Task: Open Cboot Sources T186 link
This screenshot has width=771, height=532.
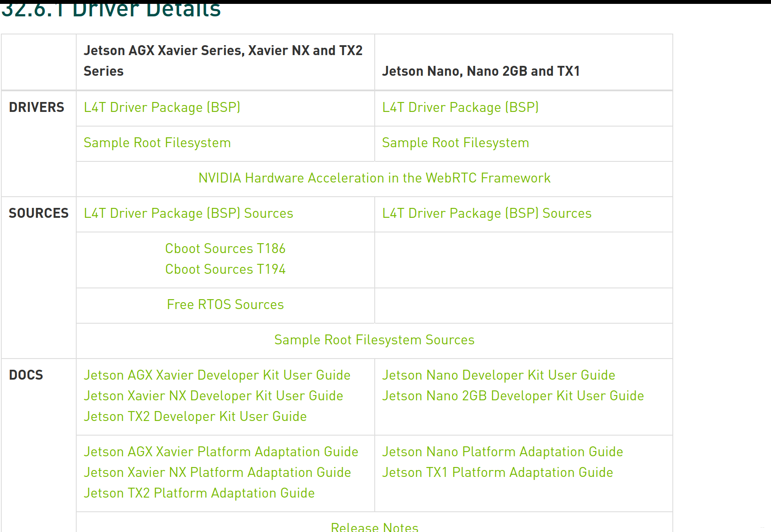Action: [x=225, y=248]
